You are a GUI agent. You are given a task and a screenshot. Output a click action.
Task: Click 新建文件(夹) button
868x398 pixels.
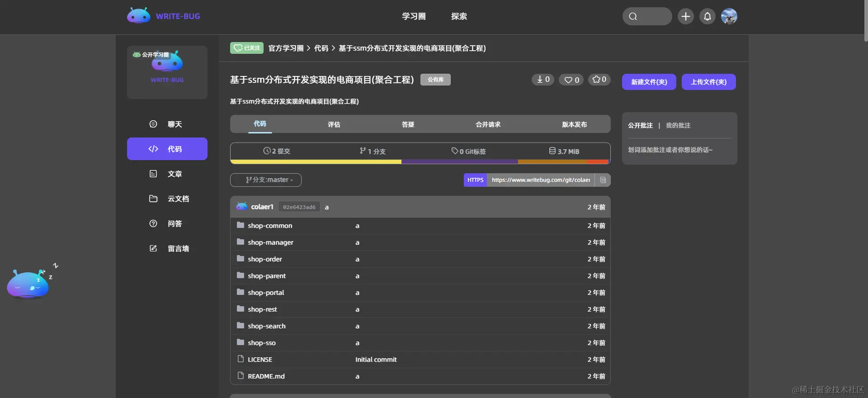click(x=649, y=82)
